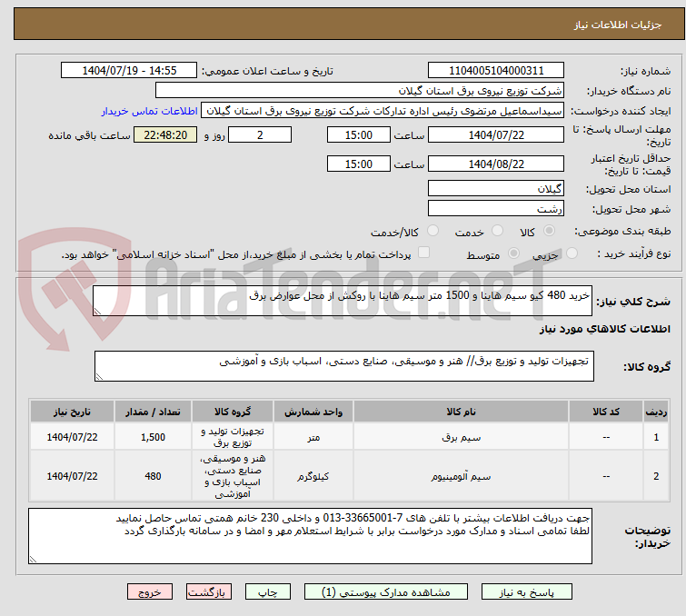
Task: Click the کد کالا column header
Action: click(606, 412)
